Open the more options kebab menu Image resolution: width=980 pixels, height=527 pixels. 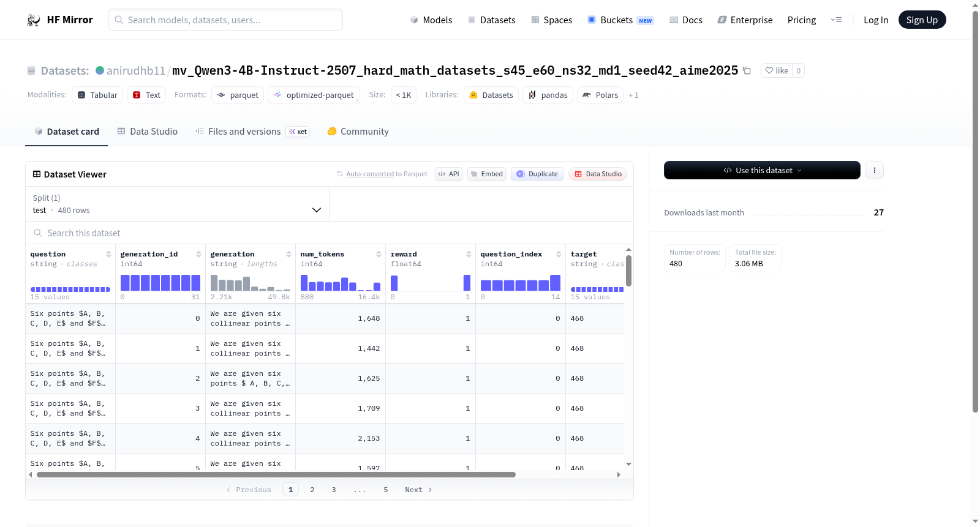(x=875, y=170)
